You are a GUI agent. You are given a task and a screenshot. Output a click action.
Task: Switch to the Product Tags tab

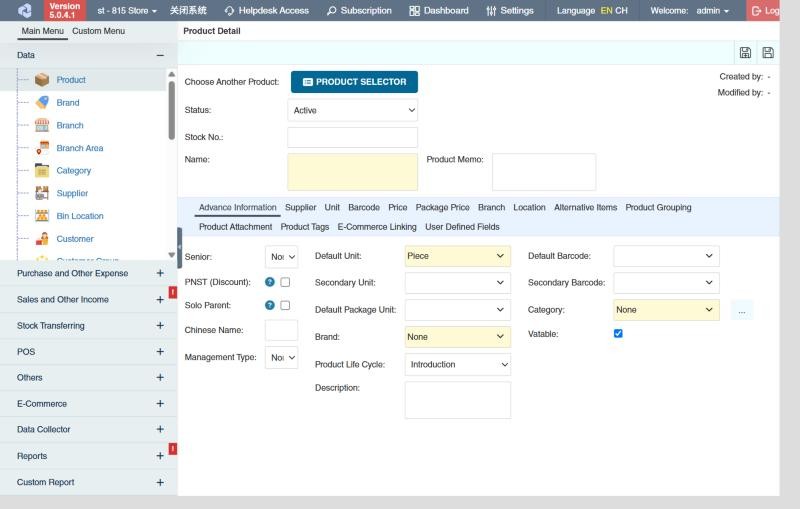coord(305,226)
